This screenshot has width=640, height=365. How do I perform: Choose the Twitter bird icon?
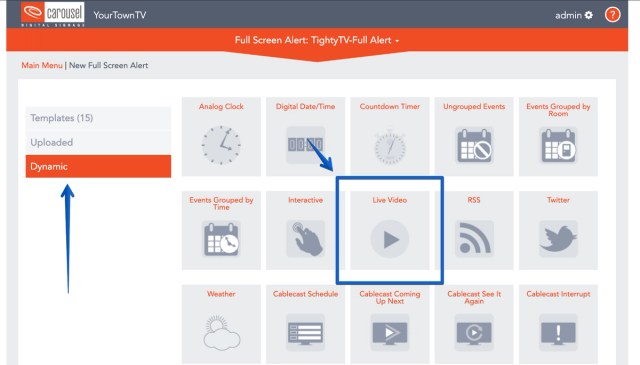click(558, 239)
